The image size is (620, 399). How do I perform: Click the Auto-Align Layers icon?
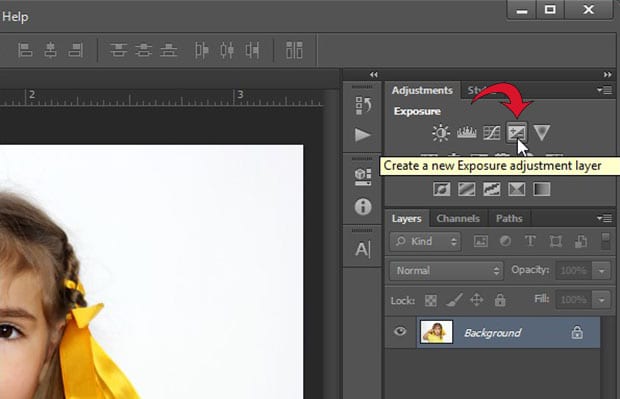[x=294, y=51]
